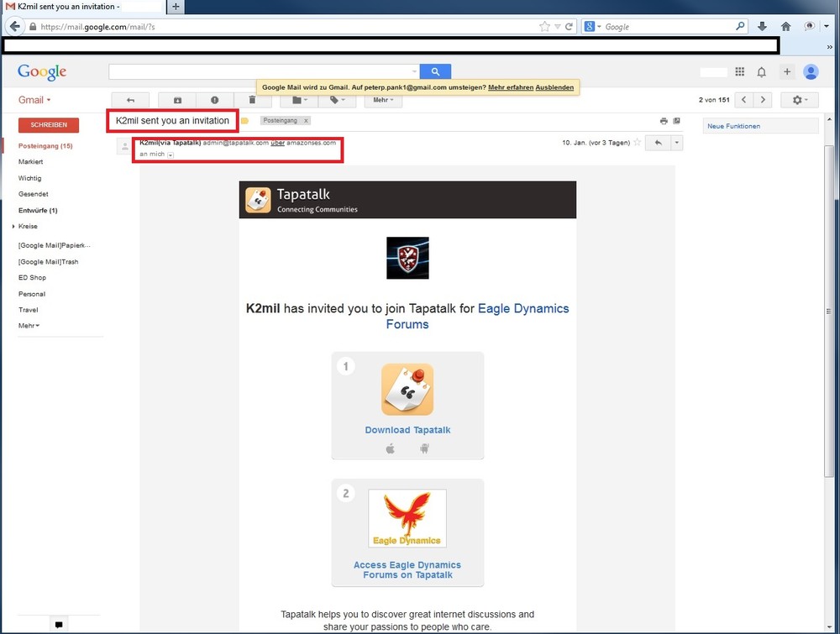Viewport: 840px width, 634px height.
Task: Go to browser home page icon
Action: click(x=786, y=26)
